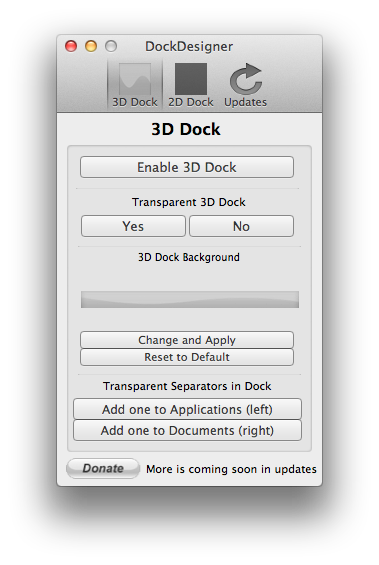The height and width of the screenshot is (565, 379).
Task: Click the gray zoom window button
Action: (111, 46)
